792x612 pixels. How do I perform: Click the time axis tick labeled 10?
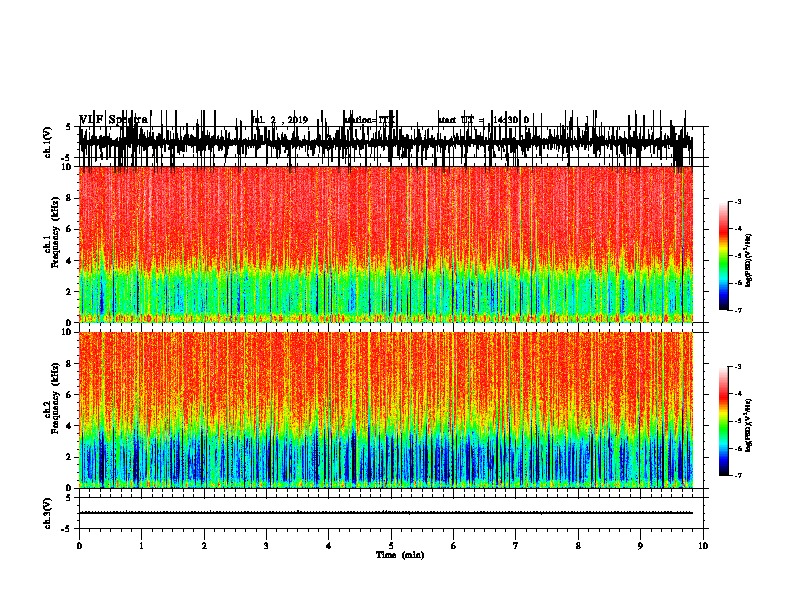703,546
